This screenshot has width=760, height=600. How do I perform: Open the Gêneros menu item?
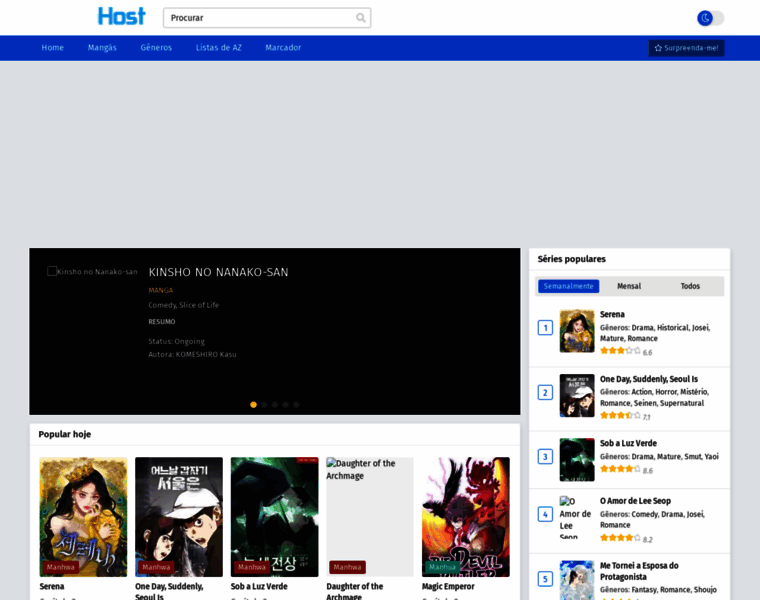pos(156,47)
